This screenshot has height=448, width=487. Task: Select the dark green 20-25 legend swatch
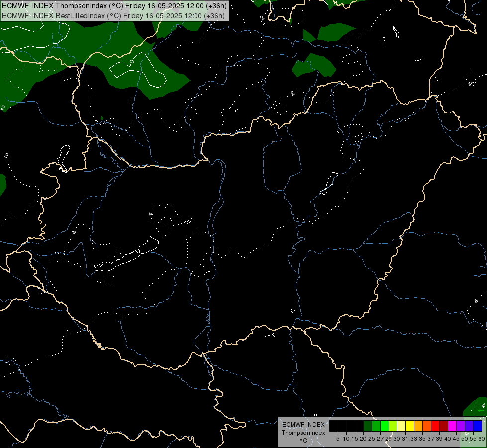pyautogui.click(x=368, y=426)
